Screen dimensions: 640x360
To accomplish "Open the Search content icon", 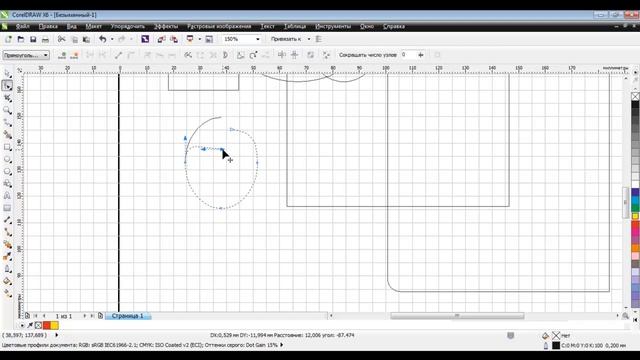I will (x=145, y=39).
